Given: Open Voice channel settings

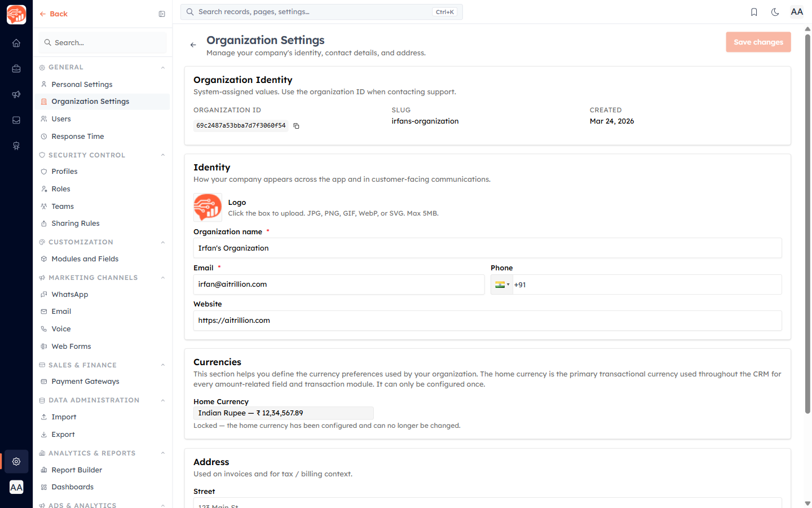Looking at the screenshot, I should 103,329.
